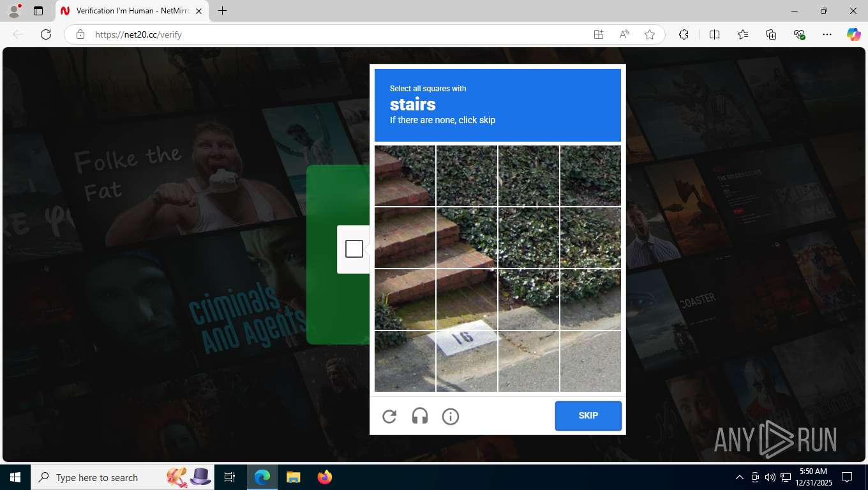Open the browser Extensions menu
Viewport: 868px width, 490px height.
[684, 34]
